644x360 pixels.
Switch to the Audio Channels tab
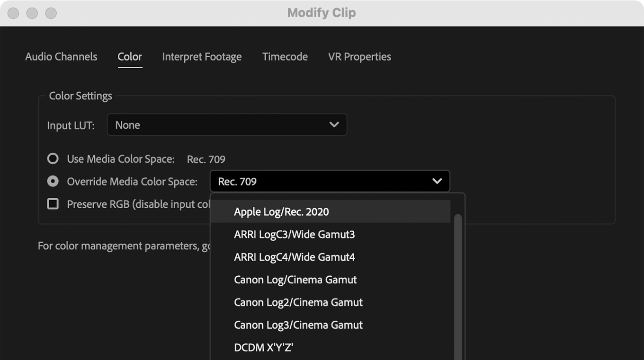61,57
